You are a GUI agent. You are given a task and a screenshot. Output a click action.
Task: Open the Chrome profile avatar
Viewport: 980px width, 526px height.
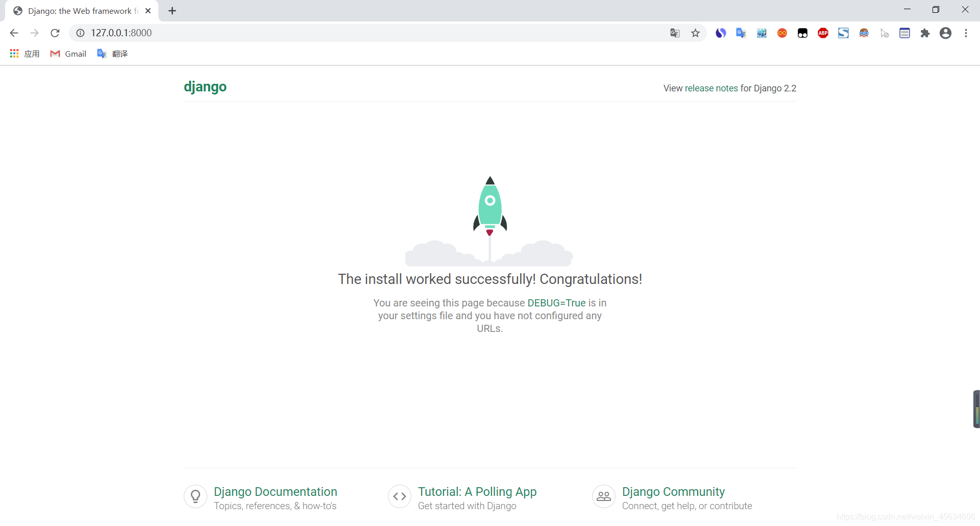pyautogui.click(x=945, y=33)
